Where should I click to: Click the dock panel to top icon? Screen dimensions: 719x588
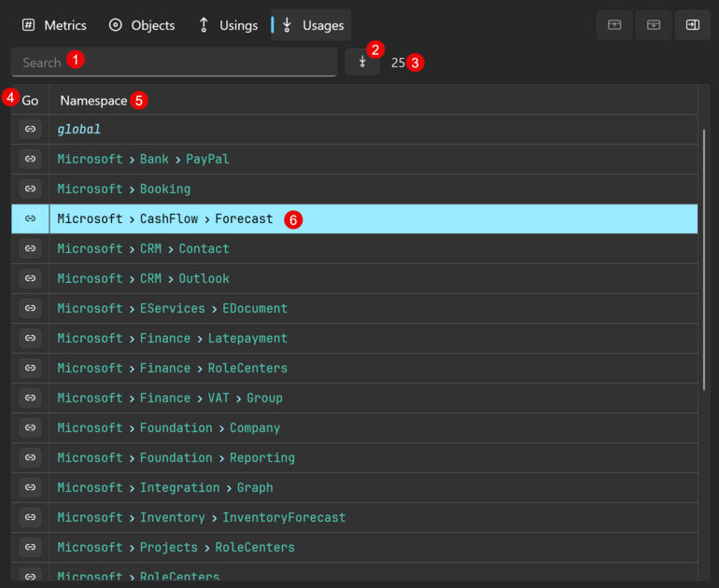pyautogui.click(x=614, y=25)
